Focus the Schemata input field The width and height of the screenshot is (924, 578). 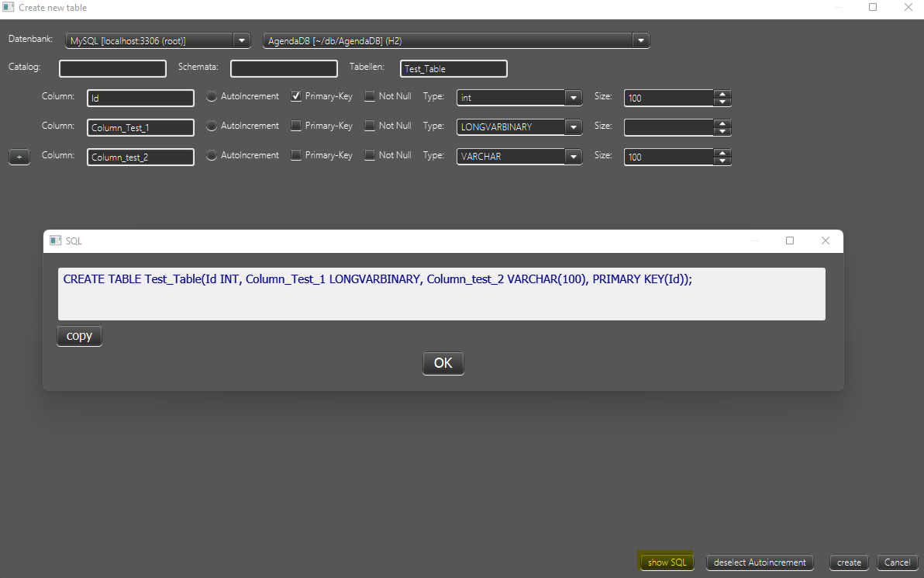[284, 68]
